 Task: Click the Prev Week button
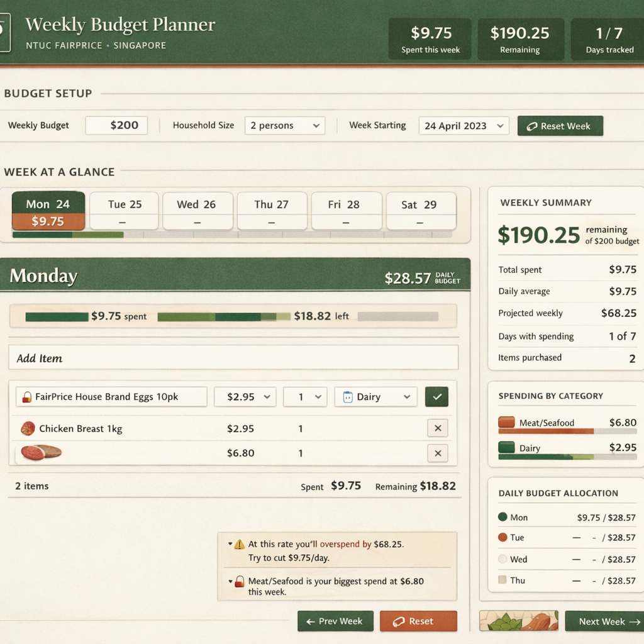click(335, 621)
